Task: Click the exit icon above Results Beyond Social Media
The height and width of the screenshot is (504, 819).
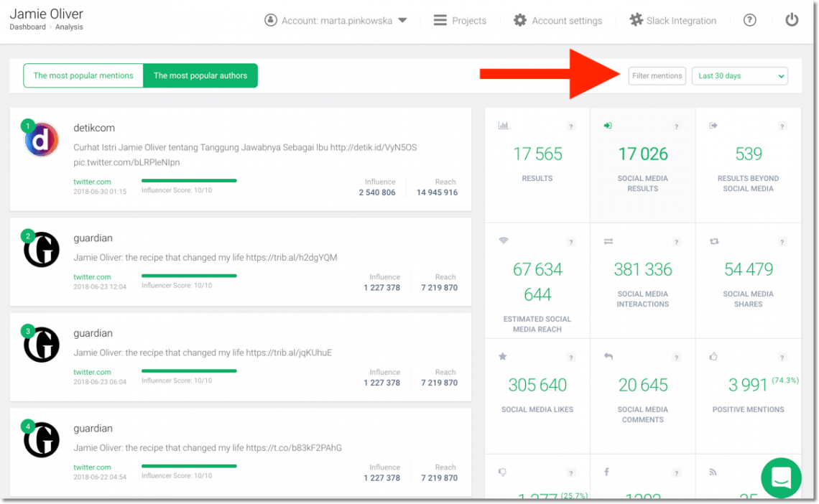Action: click(713, 126)
